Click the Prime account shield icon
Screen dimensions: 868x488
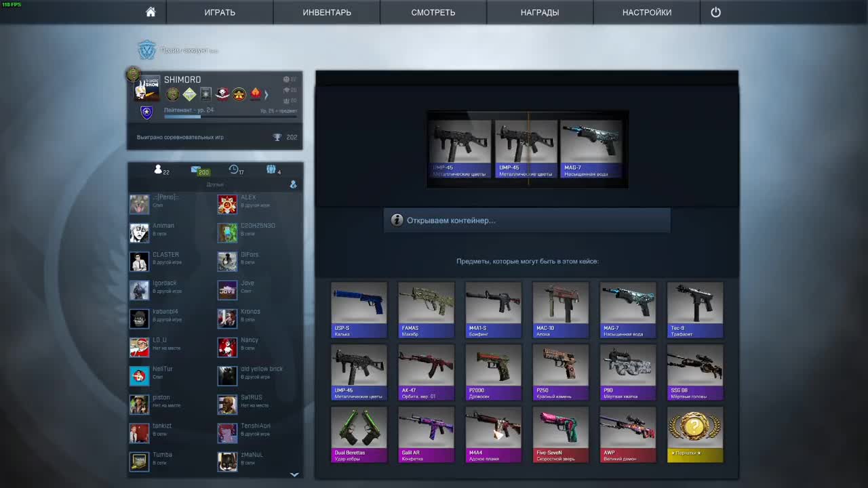[x=146, y=50]
